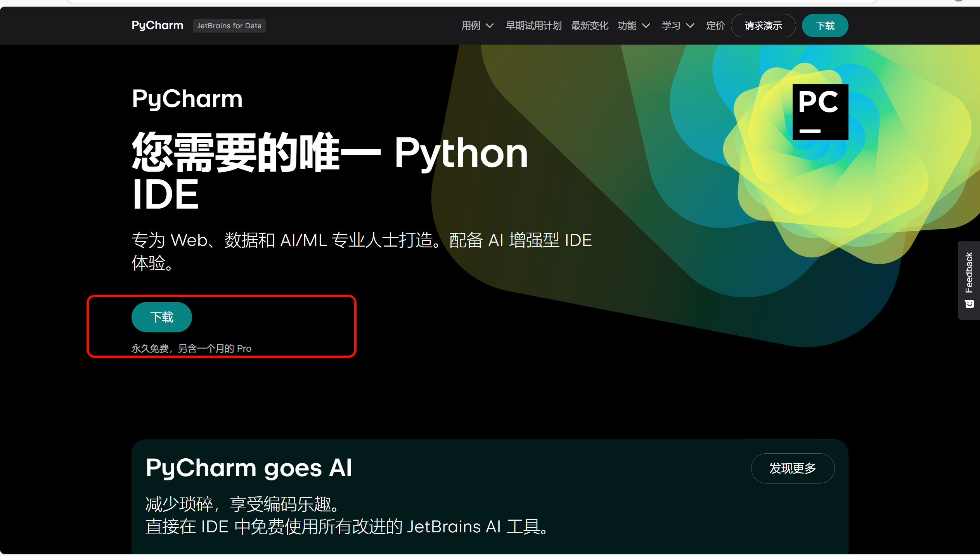The width and height of the screenshot is (980, 556).
Task: Click the 永久免费，另含一个月的 Pro note
Action: [191, 349]
